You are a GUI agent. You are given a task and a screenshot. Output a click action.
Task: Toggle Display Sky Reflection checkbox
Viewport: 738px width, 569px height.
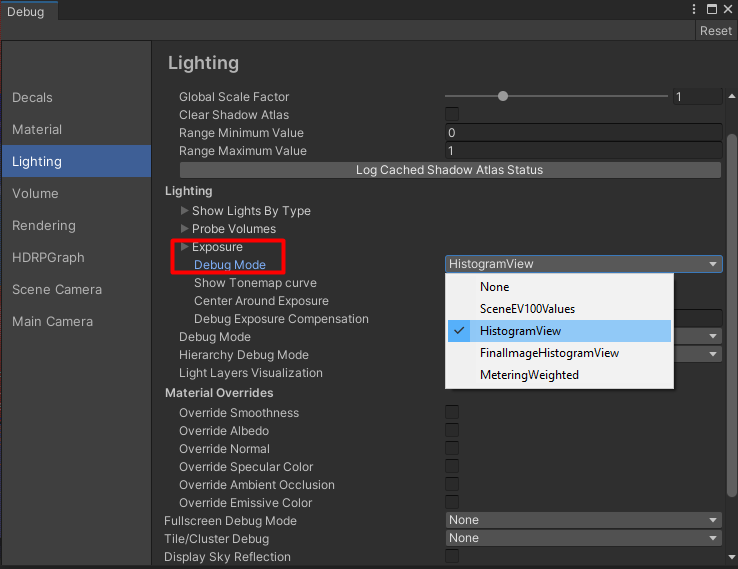click(452, 556)
